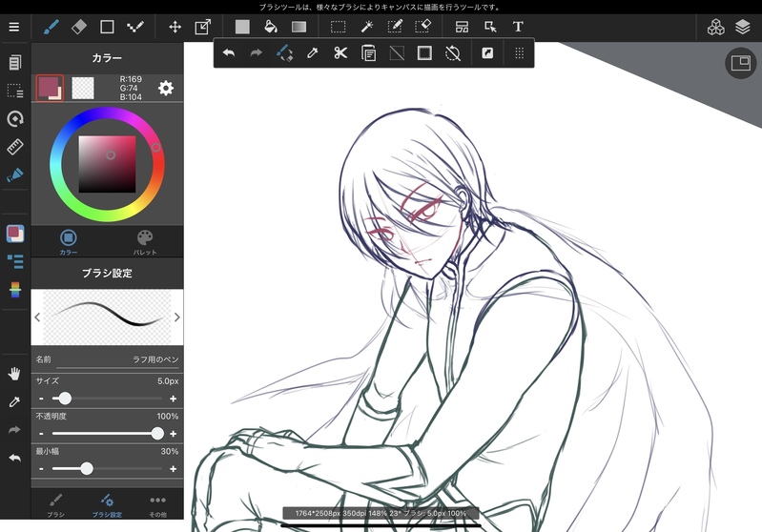The width and height of the screenshot is (762, 532).
Task: Click the reset rotation icon
Action: (x=452, y=53)
